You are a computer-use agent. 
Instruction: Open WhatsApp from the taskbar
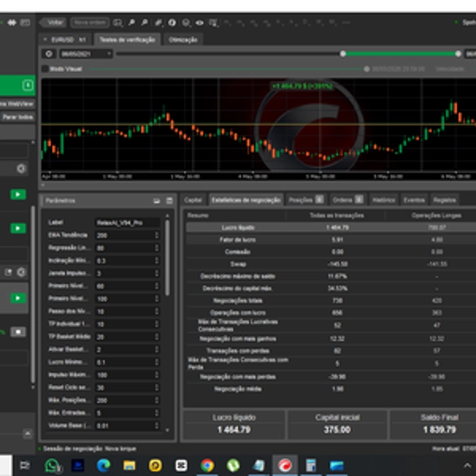pyautogui.click(x=52, y=466)
